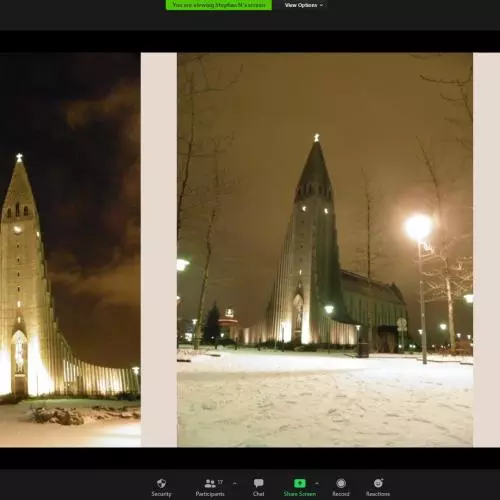Start recording with the Record icon
This screenshot has height=500, width=500.
coord(341,483)
